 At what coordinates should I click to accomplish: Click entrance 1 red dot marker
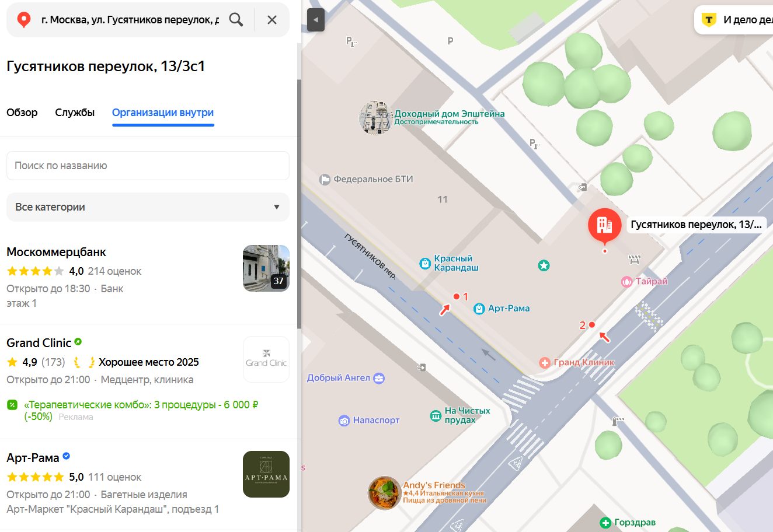pos(457,296)
